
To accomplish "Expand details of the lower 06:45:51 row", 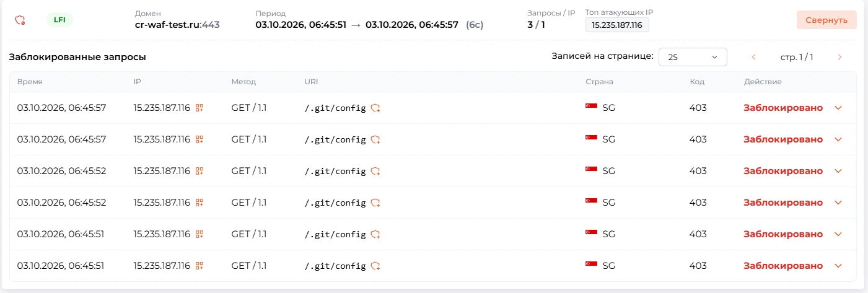I will (x=838, y=266).
